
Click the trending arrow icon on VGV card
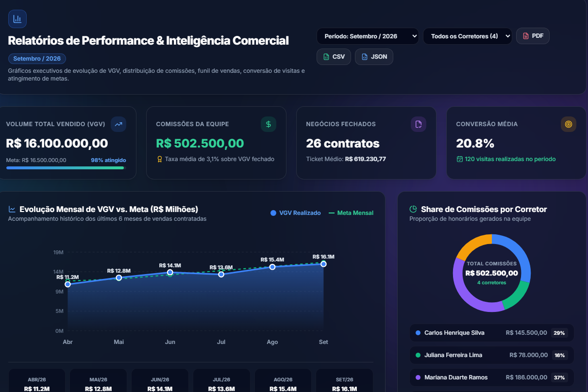118,124
